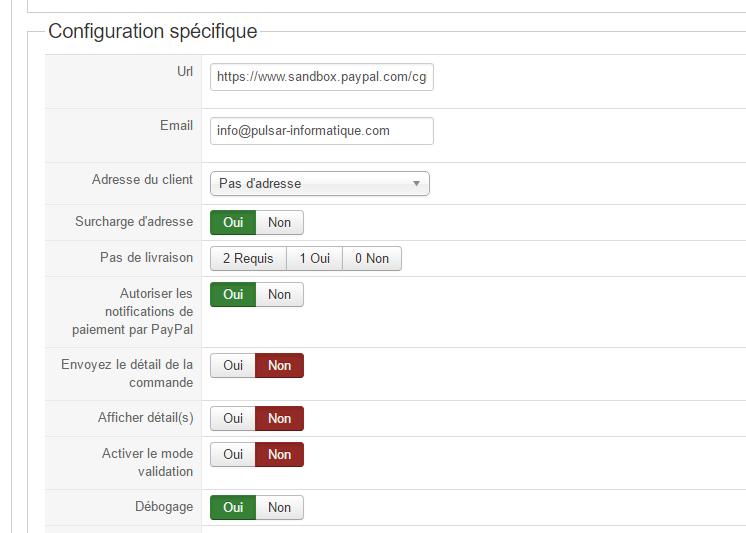
Task: Choose Non for Envoyez le détail de la commande
Action: click(279, 366)
